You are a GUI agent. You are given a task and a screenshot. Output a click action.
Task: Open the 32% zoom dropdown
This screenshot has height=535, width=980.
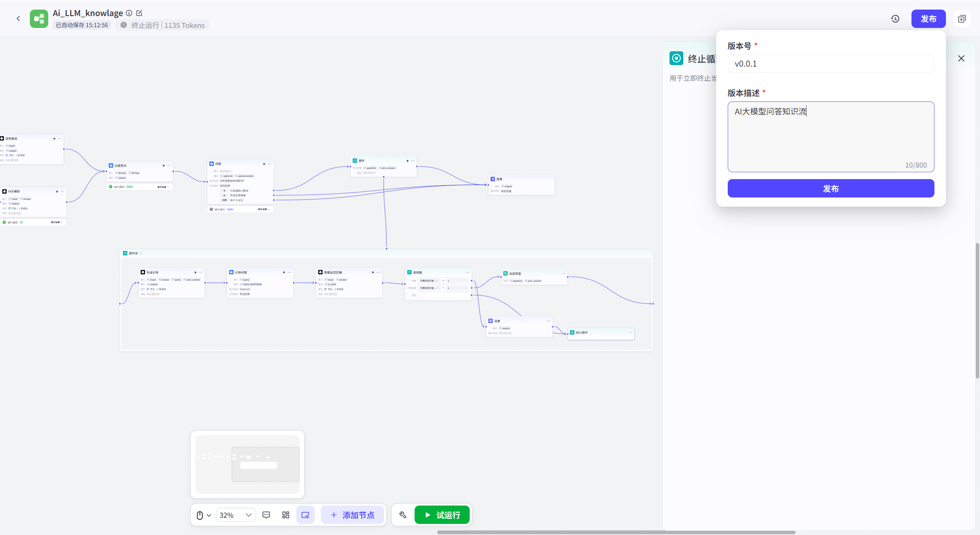(x=235, y=515)
